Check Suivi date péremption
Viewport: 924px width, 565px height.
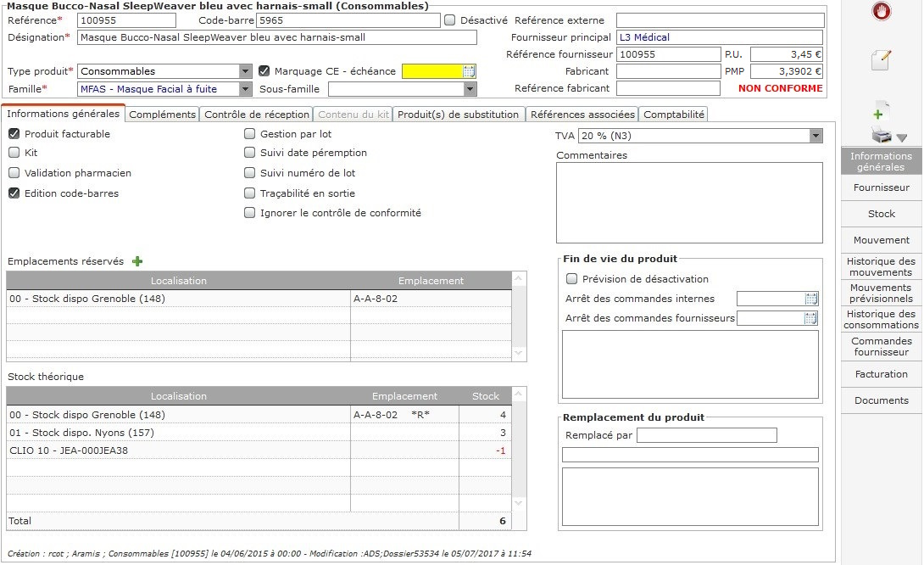[x=250, y=153]
